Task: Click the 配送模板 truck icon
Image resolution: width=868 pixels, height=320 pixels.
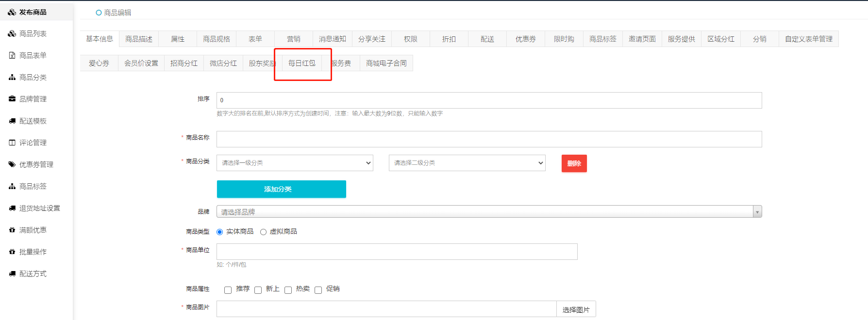Action: tap(12, 121)
